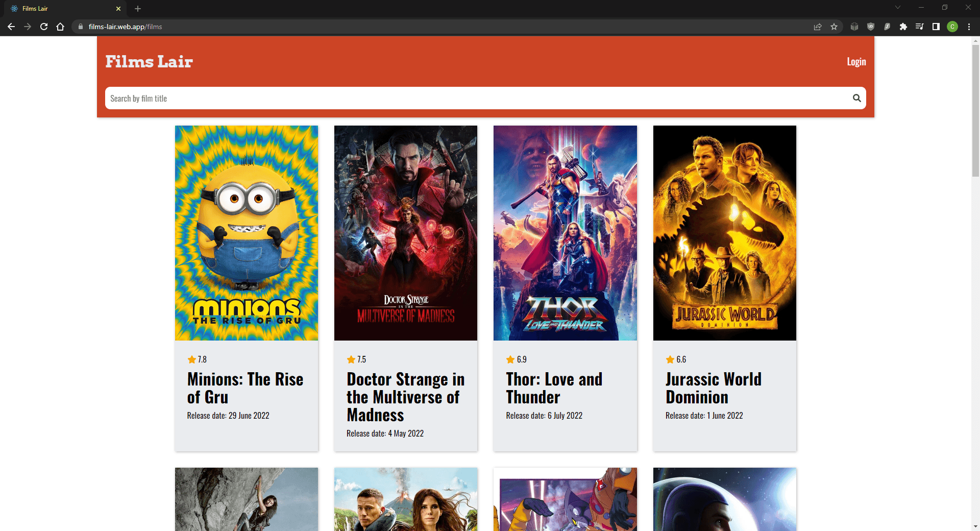Click the search magnifier icon
This screenshot has width=980, height=531.
856,98
